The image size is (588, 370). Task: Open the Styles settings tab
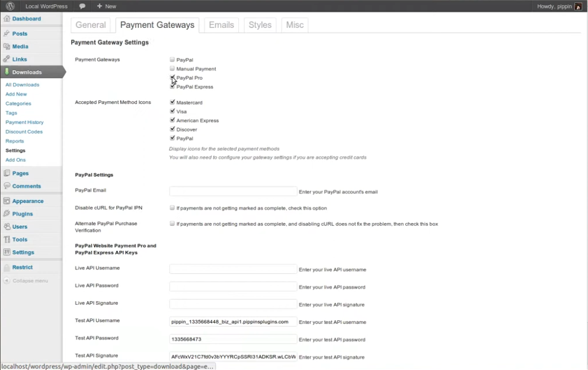(260, 25)
